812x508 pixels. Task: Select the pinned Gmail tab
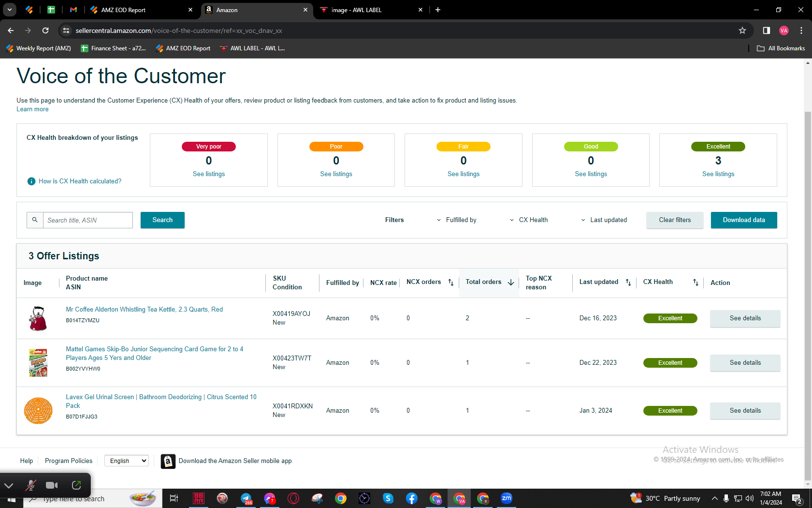click(x=73, y=10)
